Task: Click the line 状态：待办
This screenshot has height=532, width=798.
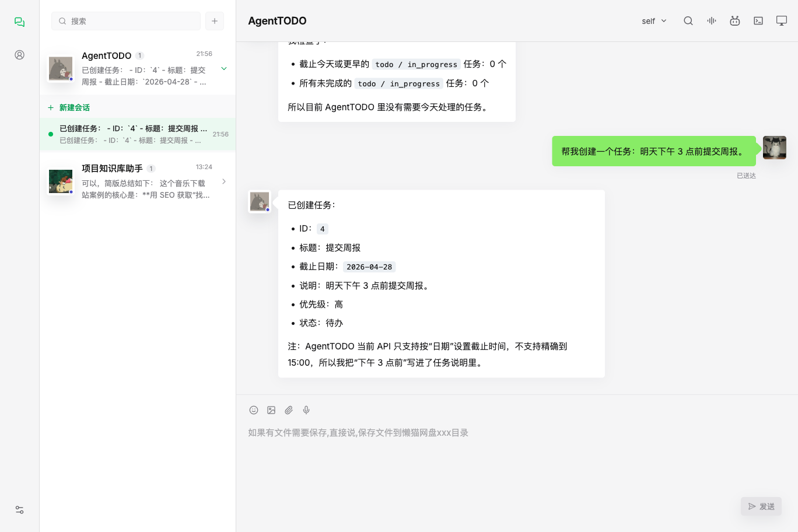Action: (x=321, y=323)
